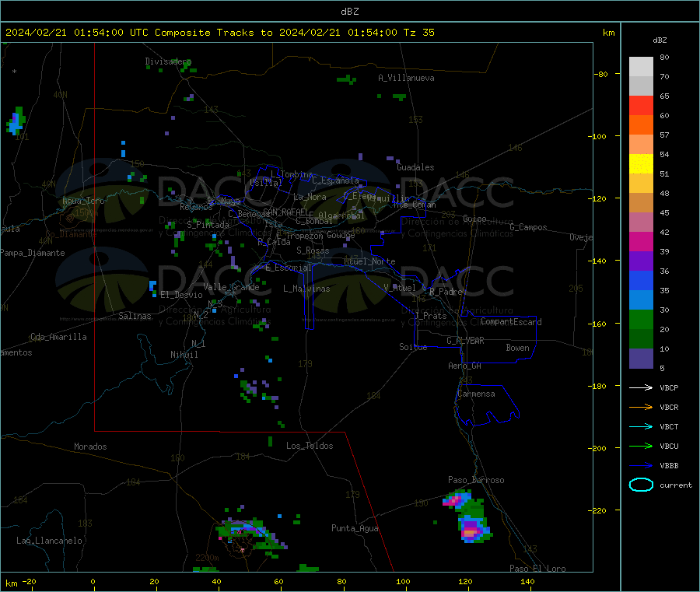Click the storm cell near Paso_Barroso

click(x=457, y=498)
